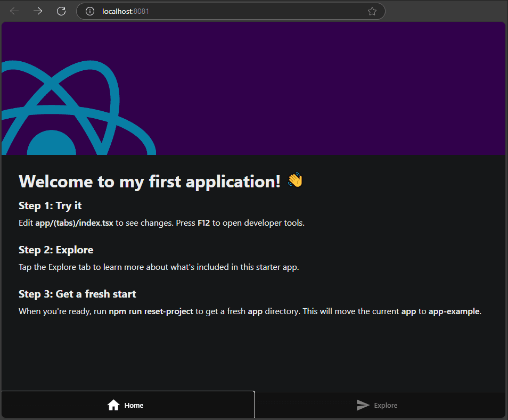View site information icon in address bar
This screenshot has height=420, width=508.
(90, 11)
